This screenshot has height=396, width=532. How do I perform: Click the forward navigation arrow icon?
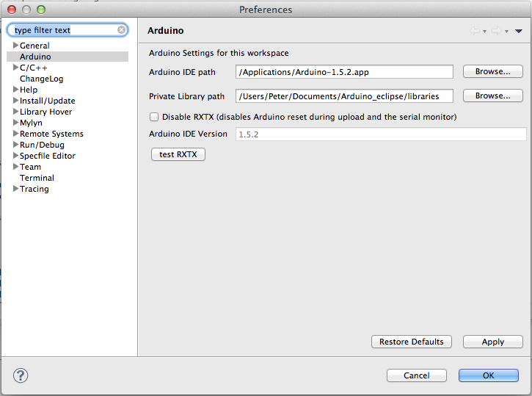pyautogui.click(x=497, y=31)
